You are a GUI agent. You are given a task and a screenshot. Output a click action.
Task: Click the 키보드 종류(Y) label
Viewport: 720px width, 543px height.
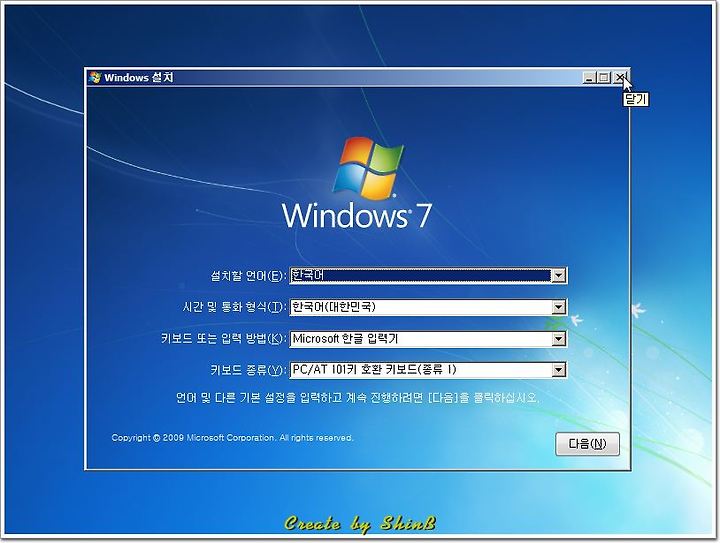[248, 370]
